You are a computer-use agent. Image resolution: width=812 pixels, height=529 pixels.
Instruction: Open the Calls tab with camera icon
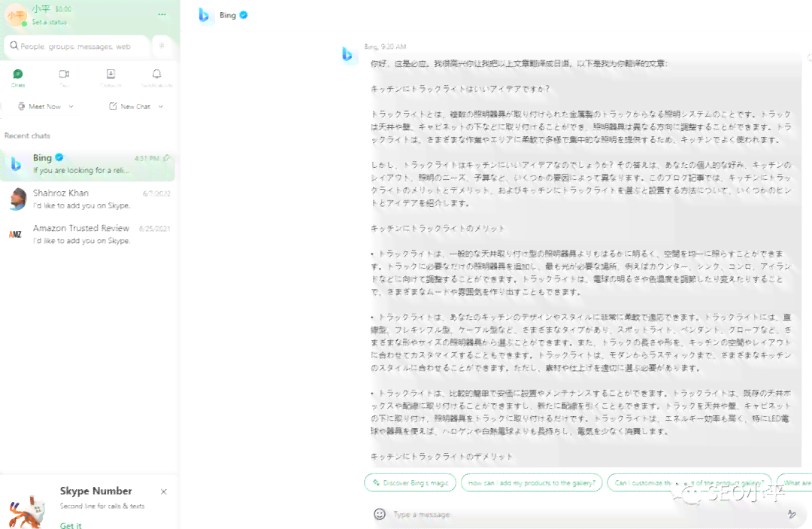click(64, 78)
